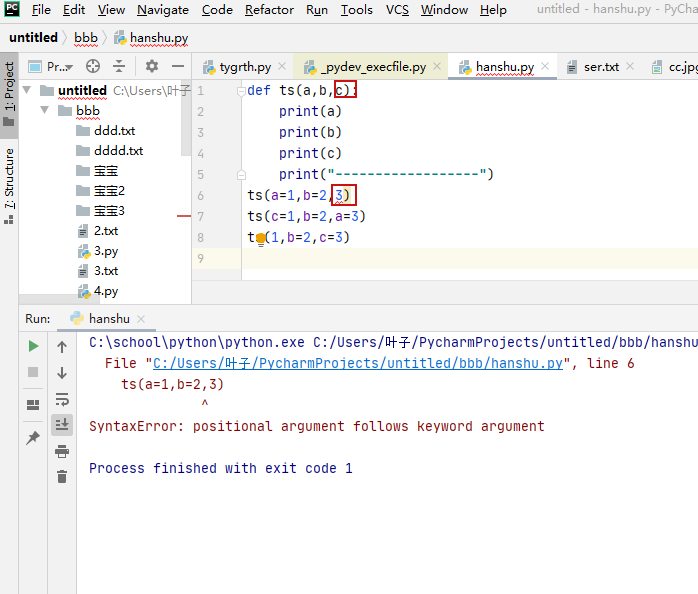Screen dimensions: 698x594
Task: Click the Python file icon in hanshu.py breadcrumb
Action: [x=120, y=38]
